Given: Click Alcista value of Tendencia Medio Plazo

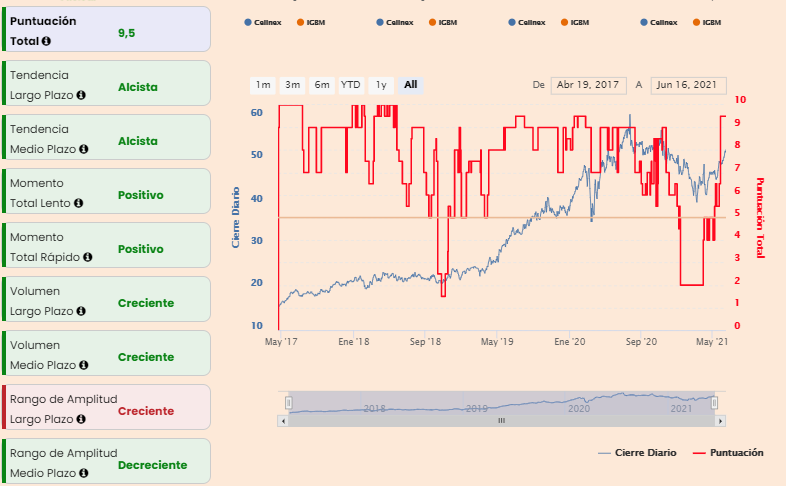Looking at the screenshot, I should [x=138, y=141].
